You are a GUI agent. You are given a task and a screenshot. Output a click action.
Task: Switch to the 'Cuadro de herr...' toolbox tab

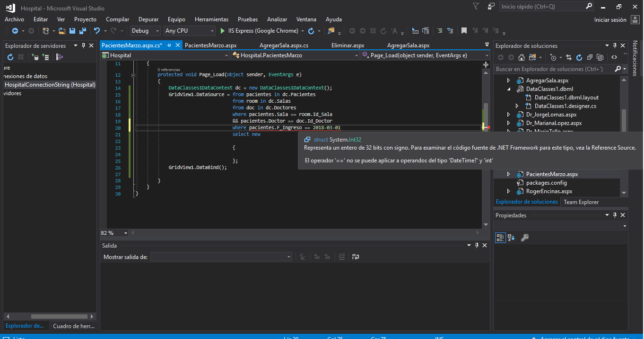pos(74,326)
